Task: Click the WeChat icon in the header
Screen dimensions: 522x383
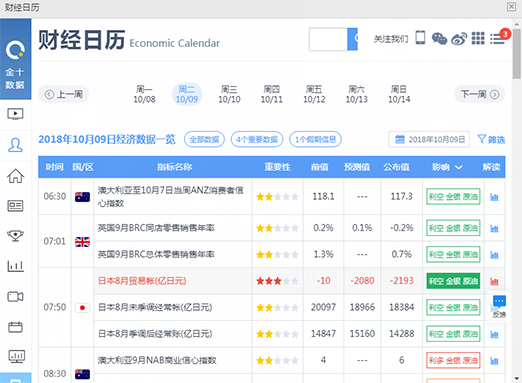Action: click(x=439, y=39)
